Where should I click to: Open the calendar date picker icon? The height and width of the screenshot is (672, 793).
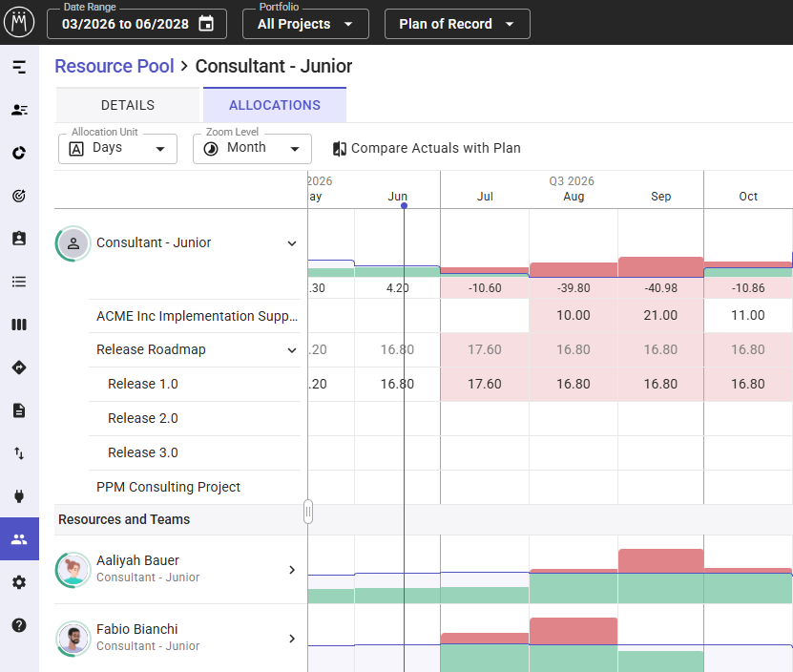[x=206, y=24]
